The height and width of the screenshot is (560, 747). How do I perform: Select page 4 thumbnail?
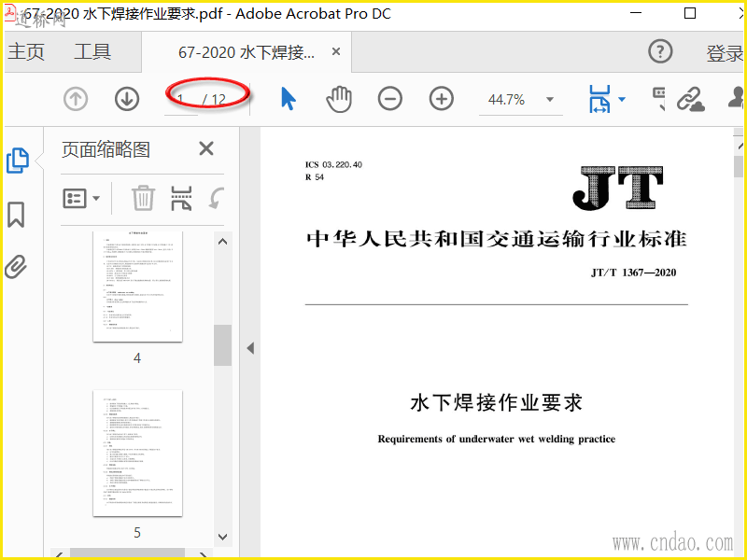coord(137,287)
